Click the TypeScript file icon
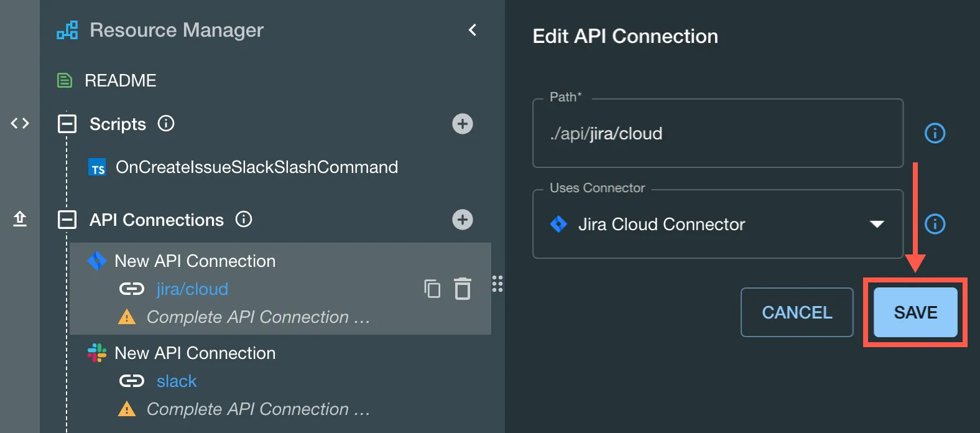Image resolution: width=980 pixels, height=433 pixels. click(98, 168)
